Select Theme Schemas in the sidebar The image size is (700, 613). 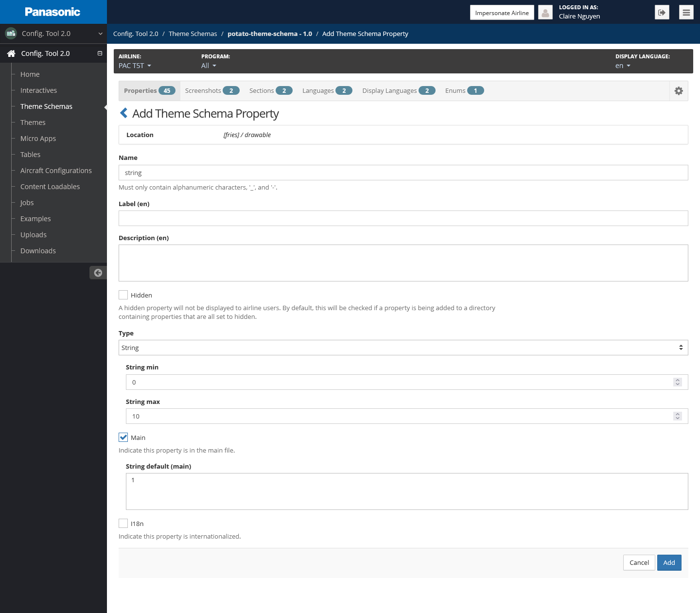tap(46, 106)
